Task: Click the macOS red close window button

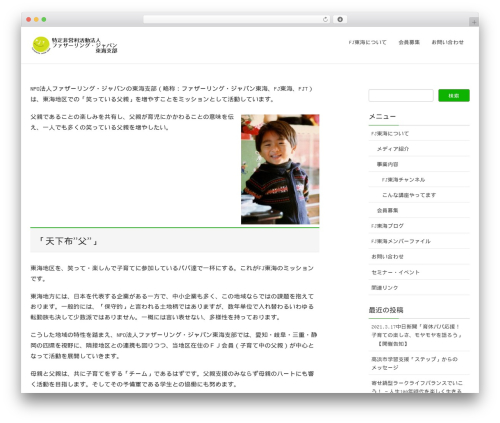Action: [29, 19]
